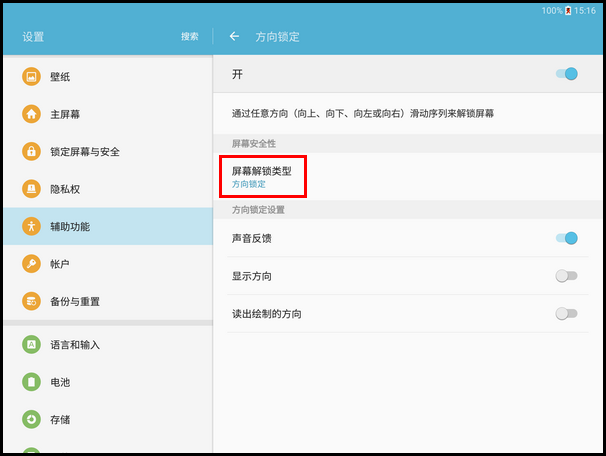Viewport: 606px width, 456px height.
Task: Tap the 设置 header title
Action: point(33,37)
